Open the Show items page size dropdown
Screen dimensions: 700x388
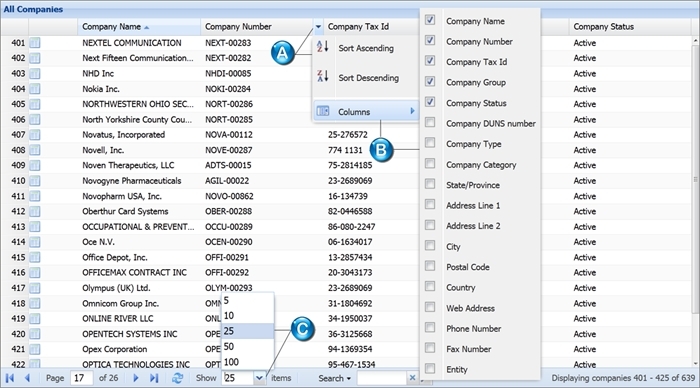click(x=259, y=378)
